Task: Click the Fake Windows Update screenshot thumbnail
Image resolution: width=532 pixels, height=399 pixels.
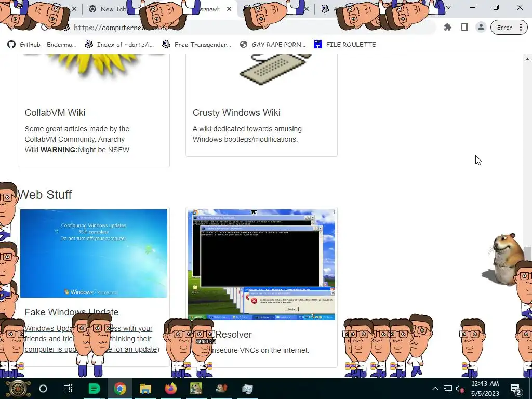Action: [94, 254]
